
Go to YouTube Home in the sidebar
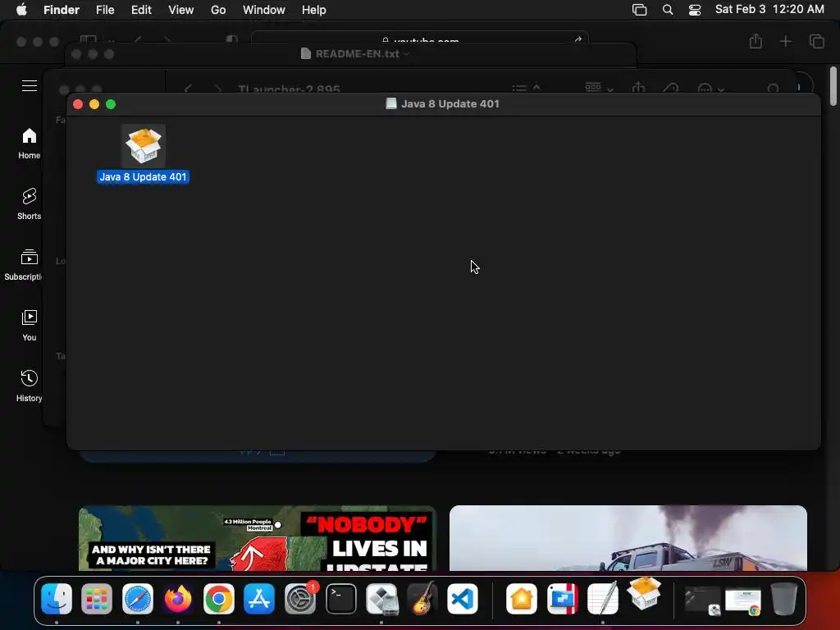pos(29,144)
